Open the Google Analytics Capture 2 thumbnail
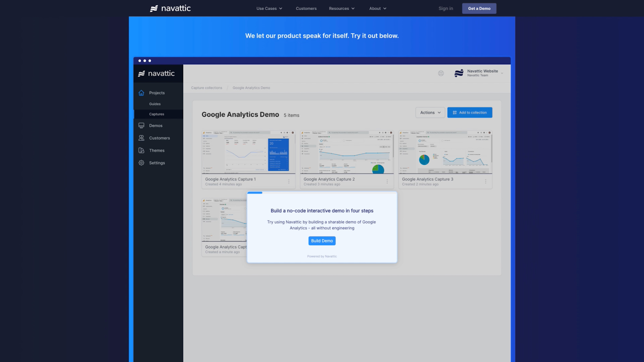Image resolution: width=644 pixels, height=362 pixels. pyautogui.click(x=347, y=152)
